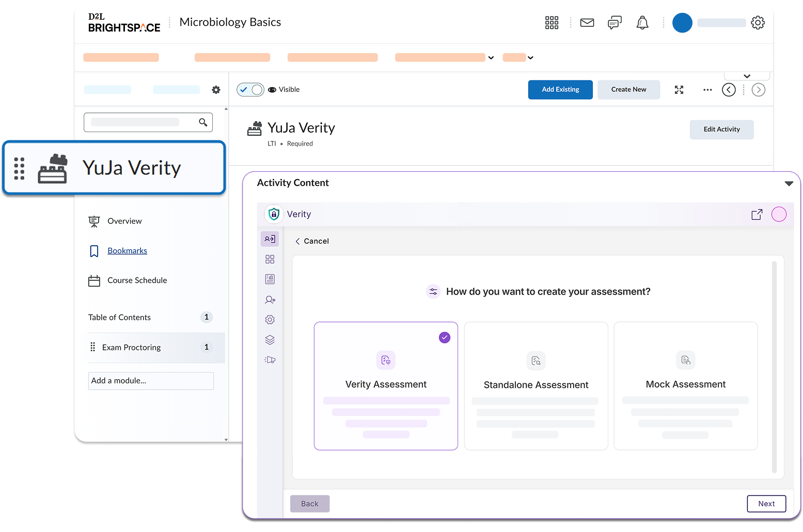Open settings gear in left content panel
The width and height of the screenshot is (803, 532).
(216, 90)
